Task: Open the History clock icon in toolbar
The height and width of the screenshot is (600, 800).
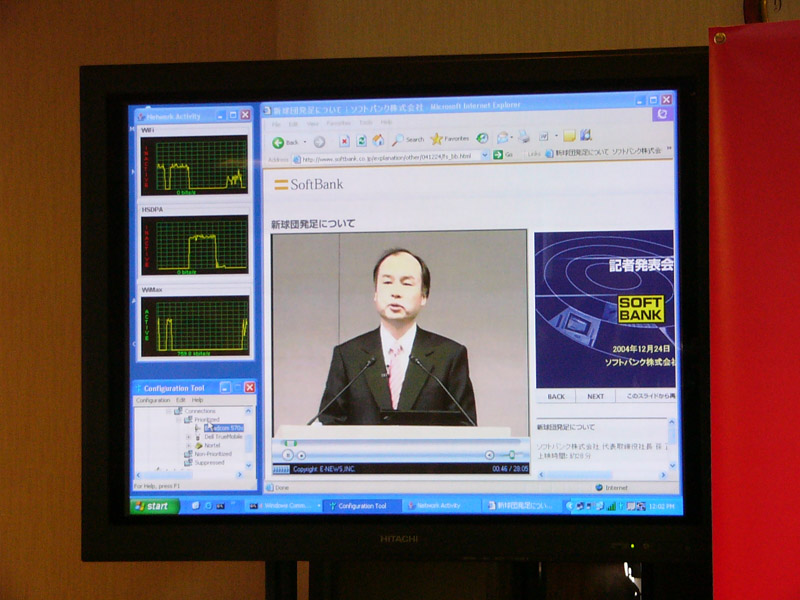Action: click(482, 138)
